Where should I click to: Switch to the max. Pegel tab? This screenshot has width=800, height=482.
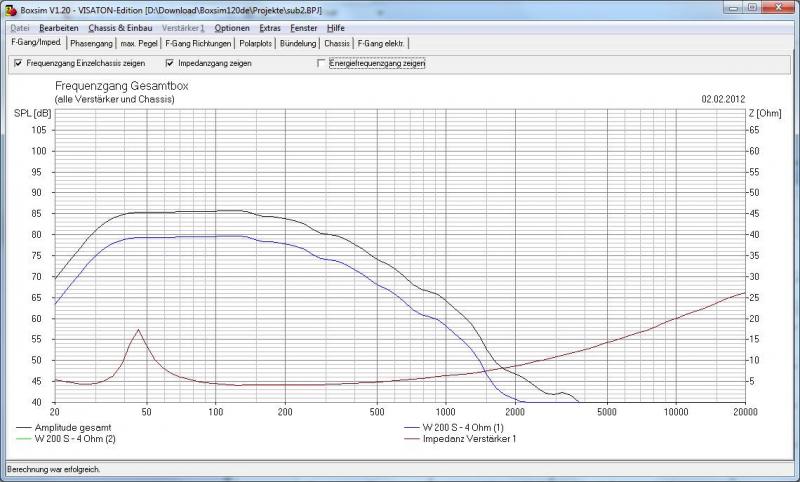coord(140,43)
